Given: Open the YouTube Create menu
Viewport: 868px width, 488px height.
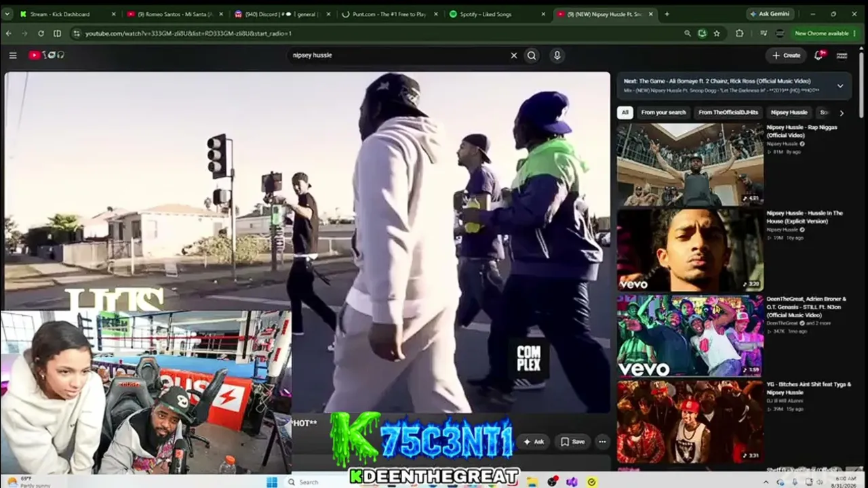Looking at the screenshot, I should click(x=786, y=56).
